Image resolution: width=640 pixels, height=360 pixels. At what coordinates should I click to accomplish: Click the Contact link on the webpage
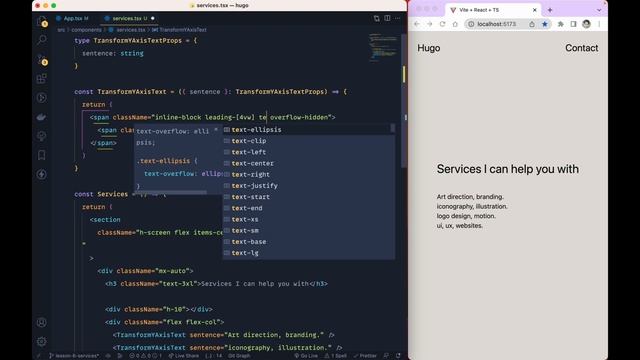pyautogui.click(x=582, y=48)
